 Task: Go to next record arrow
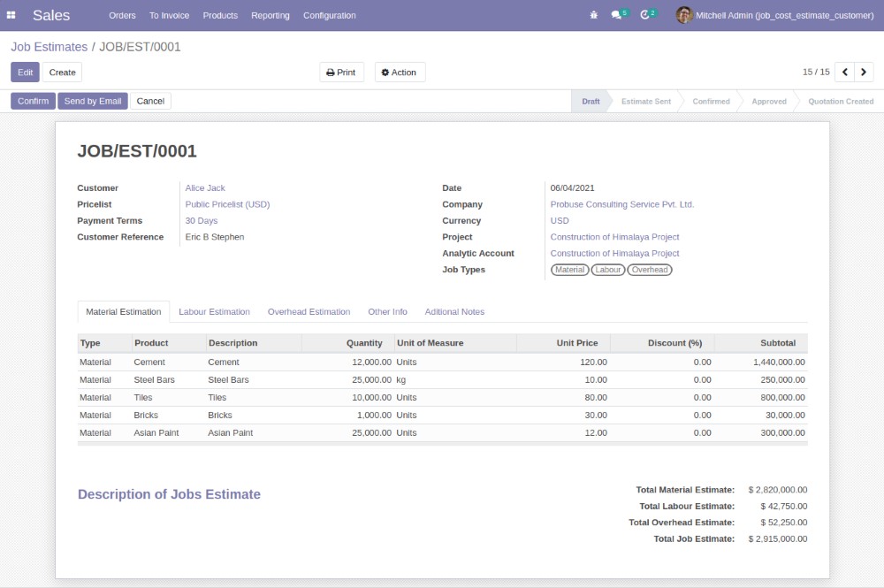pyautogui.click(x=864, y=72)
